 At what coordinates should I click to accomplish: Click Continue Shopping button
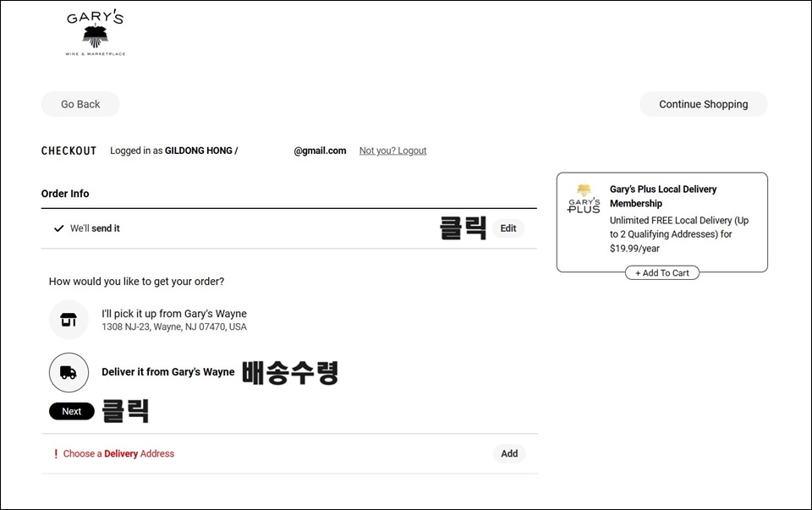click(x=703, y=104)
